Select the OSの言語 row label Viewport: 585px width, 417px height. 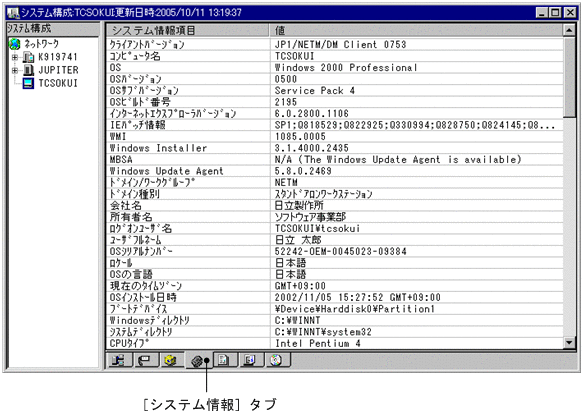[131, 275]
